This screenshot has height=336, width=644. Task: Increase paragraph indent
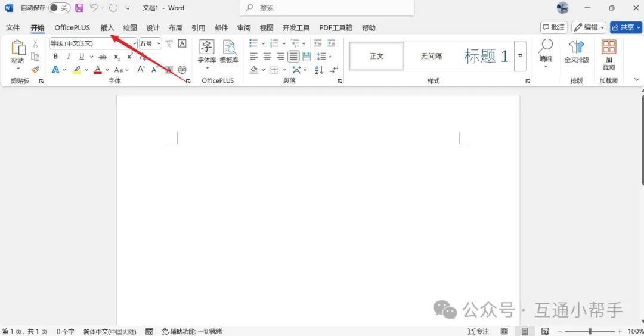pos(331,43)
